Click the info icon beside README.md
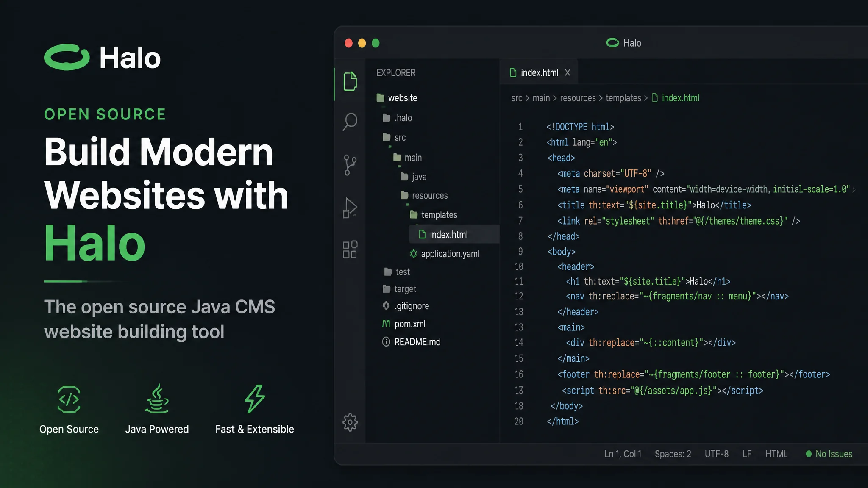This screenshot has height=488, width=868. 386,341
